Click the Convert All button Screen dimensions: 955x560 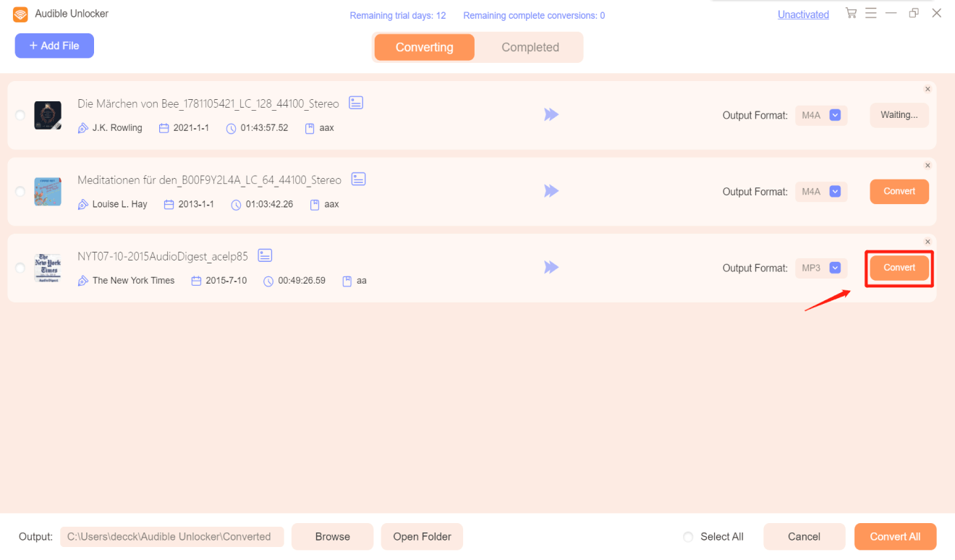(x=895, y=537)
